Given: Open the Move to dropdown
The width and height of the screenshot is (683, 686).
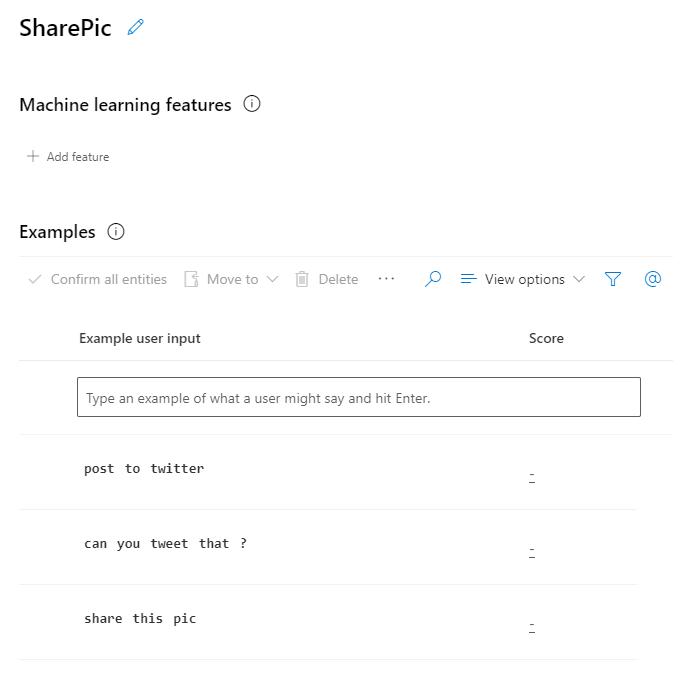Looking at the screenshot, I should (x=231, y=280).
